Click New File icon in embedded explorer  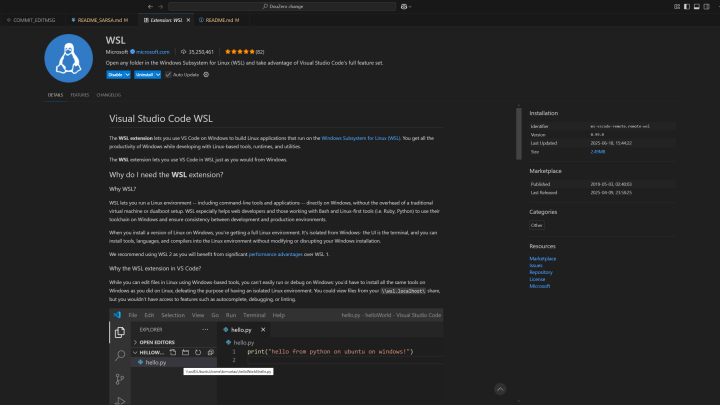(173, 353)
